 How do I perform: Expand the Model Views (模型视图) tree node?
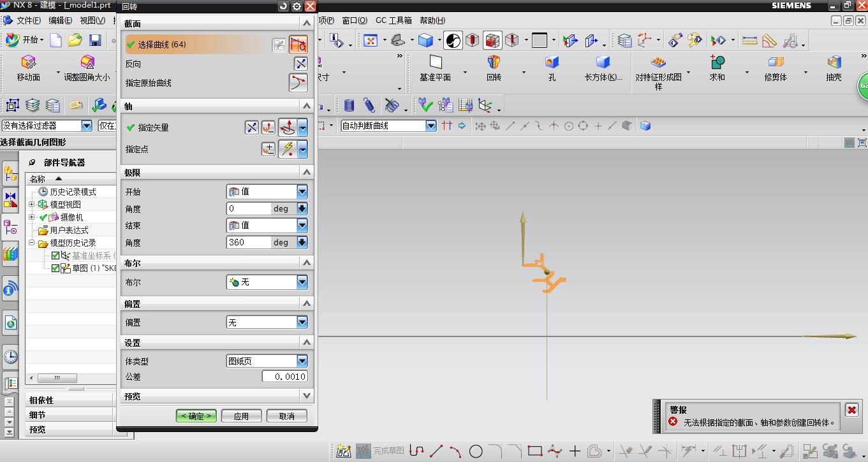(32, 205)
